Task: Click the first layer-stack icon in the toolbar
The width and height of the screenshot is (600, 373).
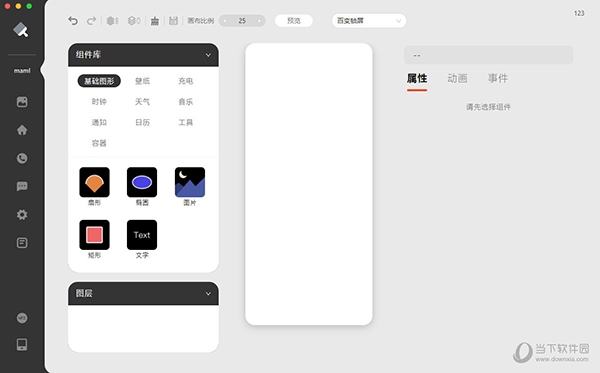Action: [x=112, y=21]
